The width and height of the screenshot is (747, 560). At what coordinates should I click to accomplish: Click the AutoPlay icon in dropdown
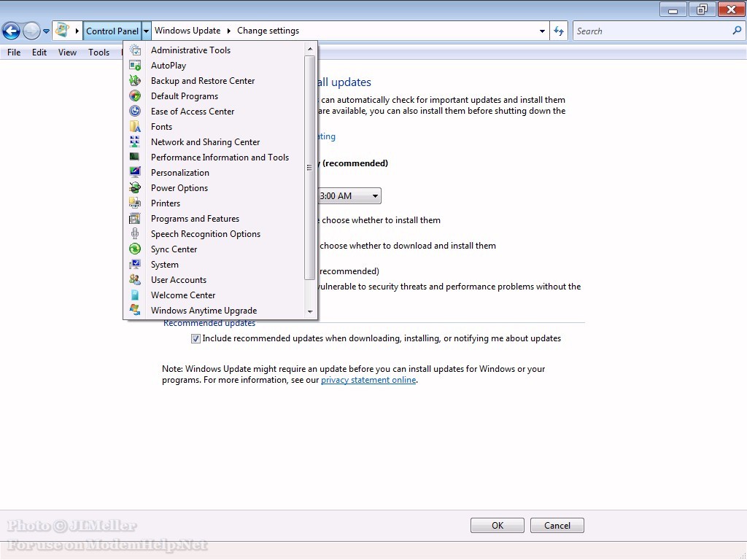pos(135,65)
